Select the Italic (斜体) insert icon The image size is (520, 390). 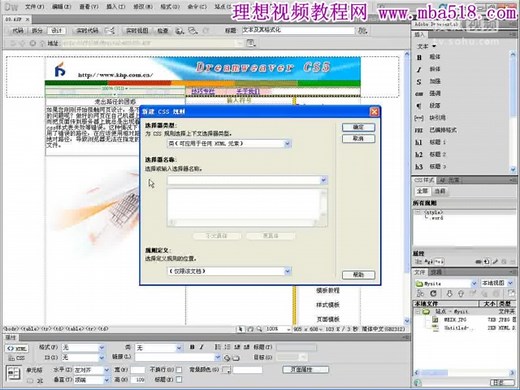pyautogui.click(x=419, y=69)
